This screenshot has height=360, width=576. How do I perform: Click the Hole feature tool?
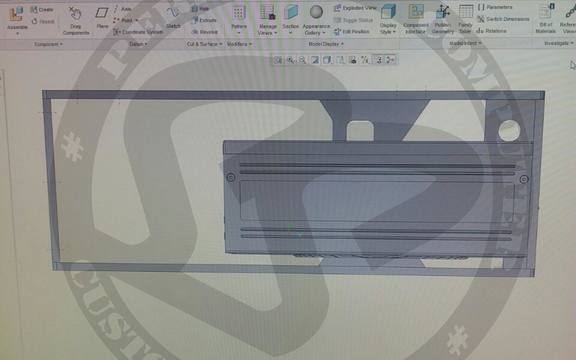pyautogui.click(x=201, y=9)
